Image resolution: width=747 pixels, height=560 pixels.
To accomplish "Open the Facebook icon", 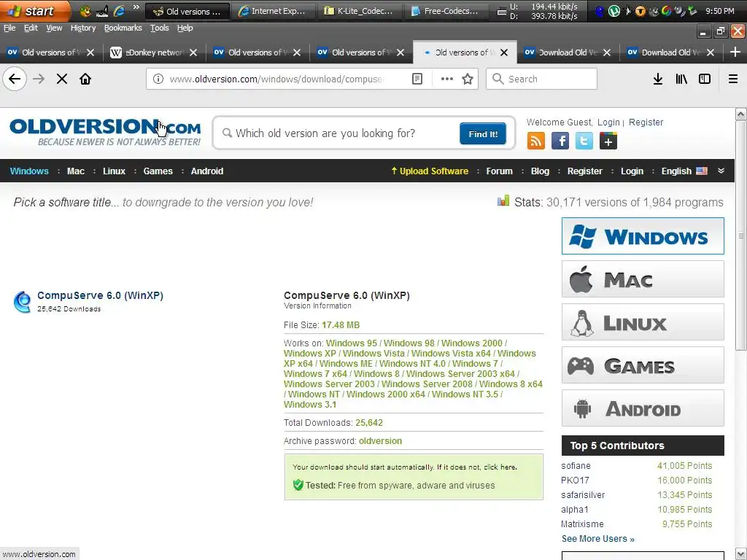I will 560,141.
